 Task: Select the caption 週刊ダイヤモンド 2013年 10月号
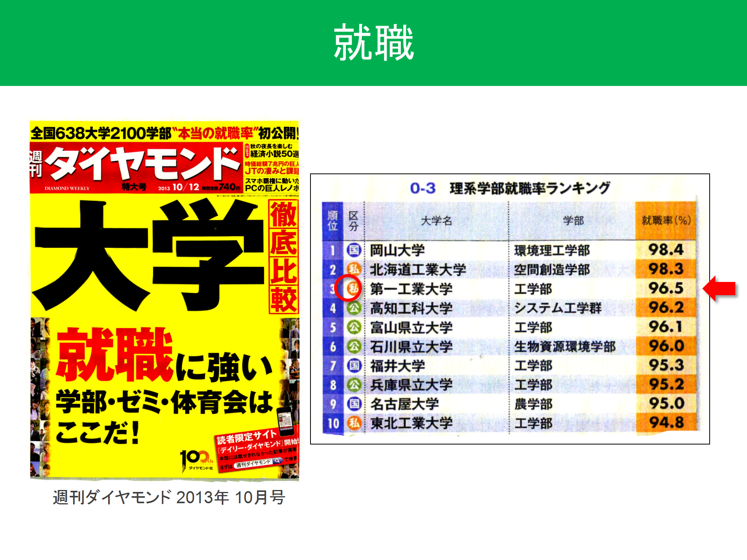click(169, 497)
